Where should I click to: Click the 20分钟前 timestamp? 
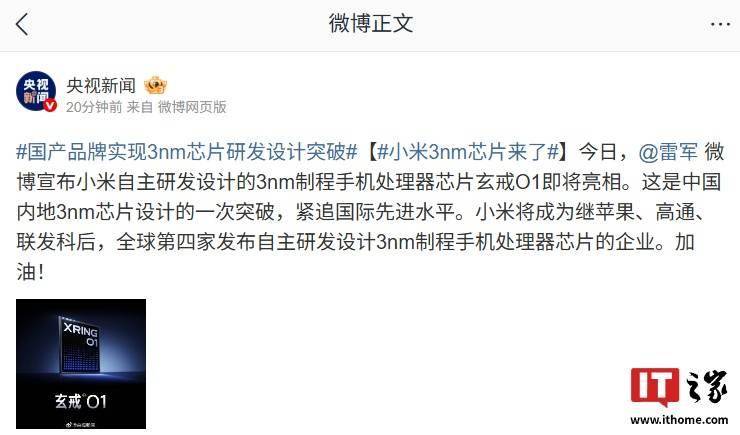click(x=94, y=107)
